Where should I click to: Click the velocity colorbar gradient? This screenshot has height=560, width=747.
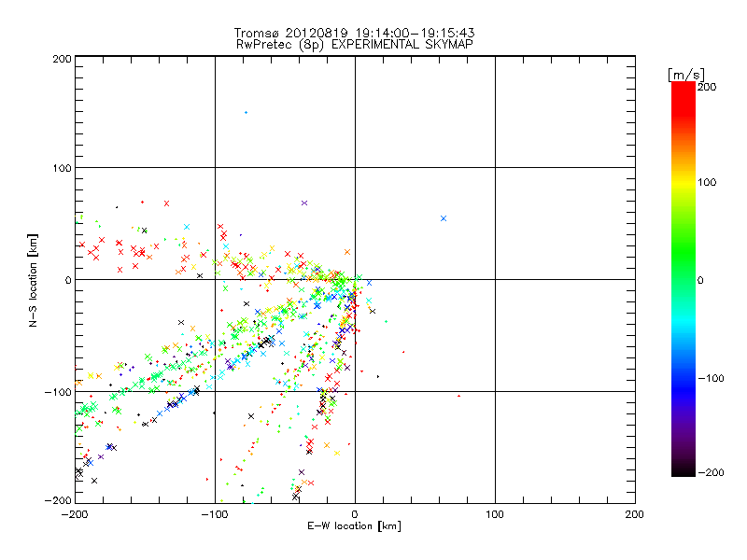tap(684, 279)
